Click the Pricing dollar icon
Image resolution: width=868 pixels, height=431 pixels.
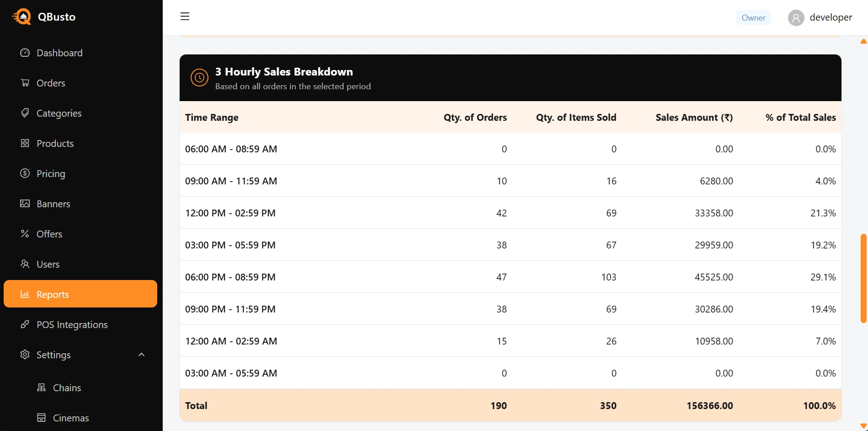[x=25, y=173]
